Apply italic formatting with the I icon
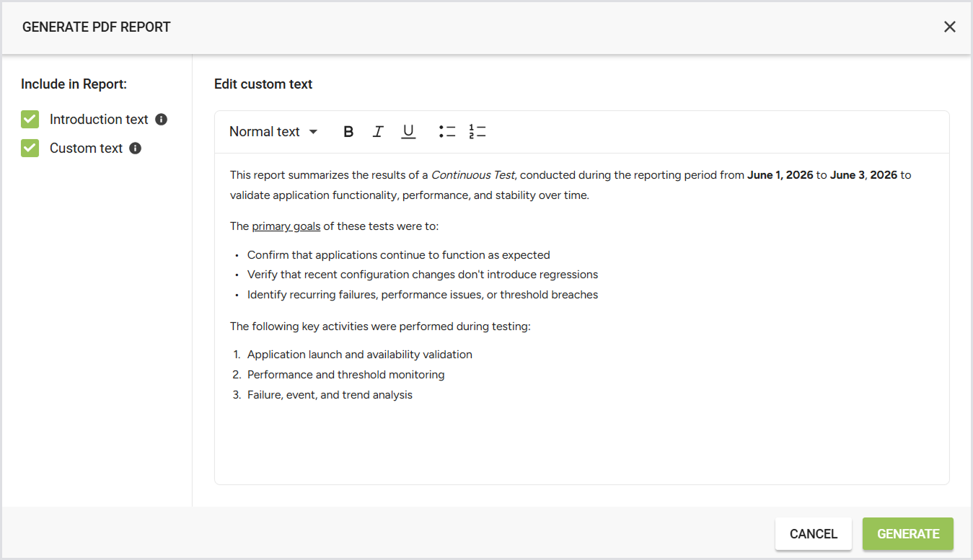Image resolution: width=973 pixels, height=560 pixels. click(x=378, y=132)
